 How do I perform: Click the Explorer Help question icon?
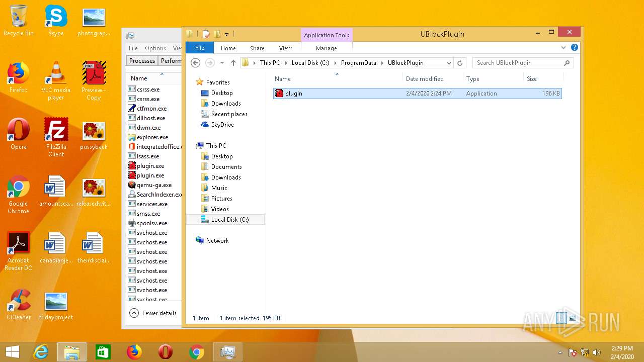(575, 48)
